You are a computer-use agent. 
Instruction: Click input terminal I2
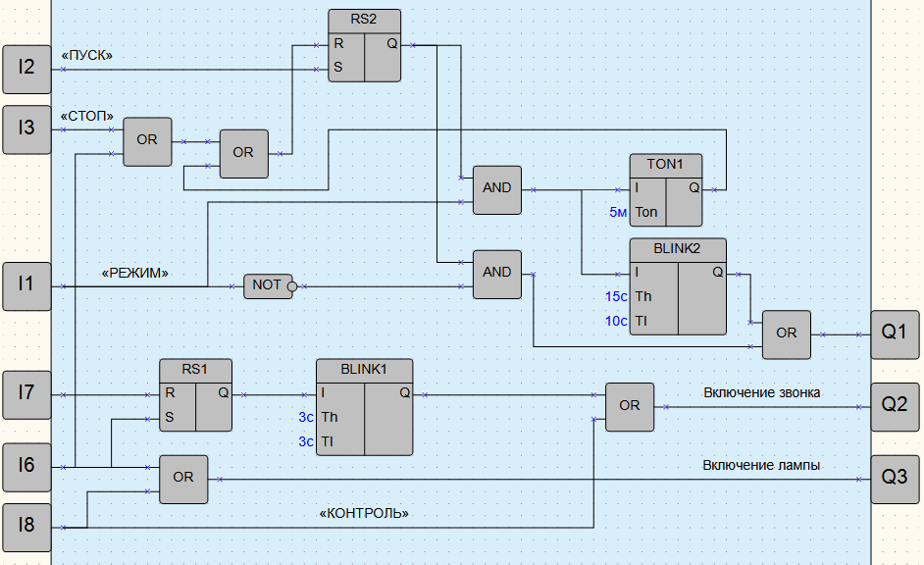(x=26, y=69)
